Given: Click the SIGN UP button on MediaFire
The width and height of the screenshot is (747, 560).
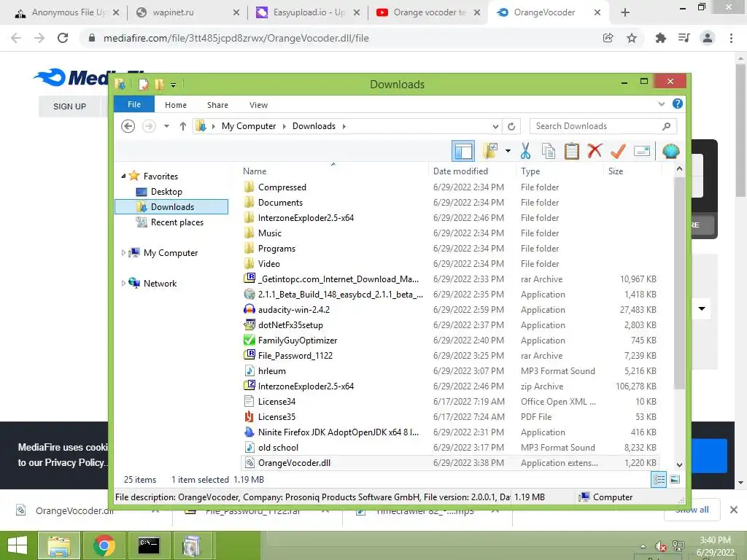Looking at the screenshot, I should click(x=69, y=106).
